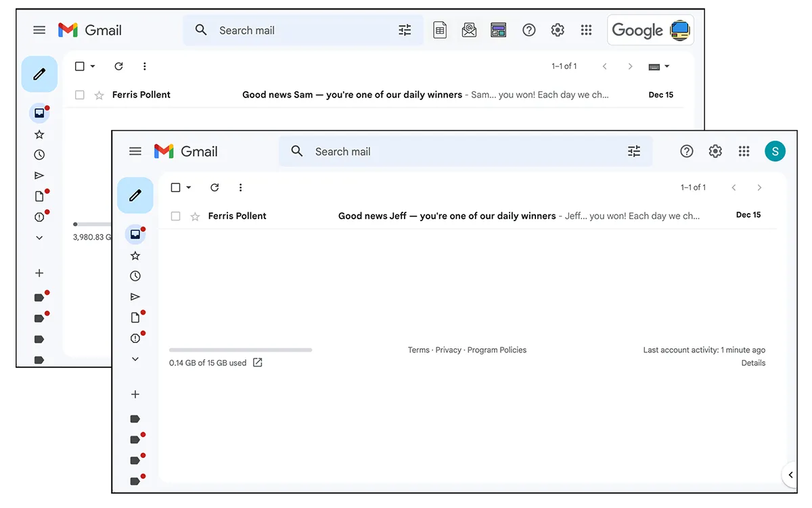
Task: Show search options in Sam's back window
Action: coord(405,30)
